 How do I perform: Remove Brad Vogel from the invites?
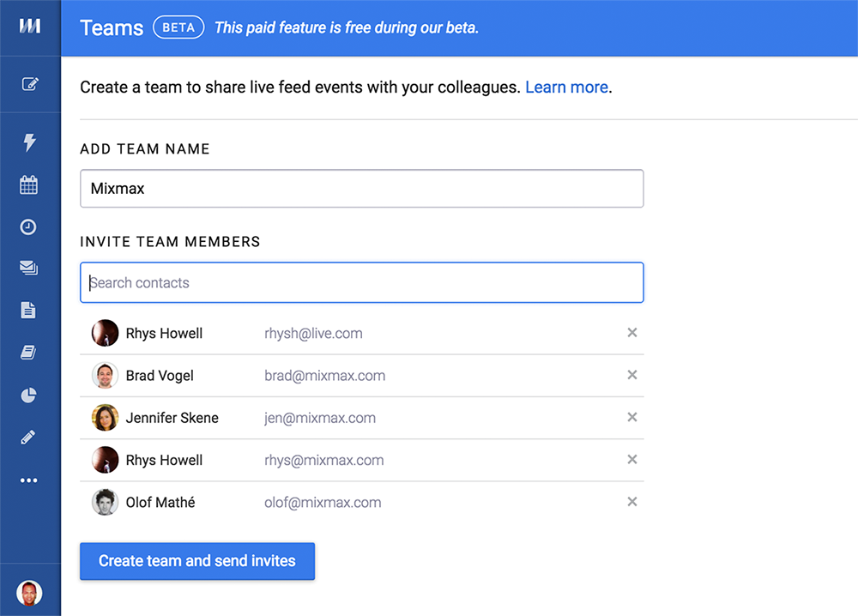tap(632, 375)
